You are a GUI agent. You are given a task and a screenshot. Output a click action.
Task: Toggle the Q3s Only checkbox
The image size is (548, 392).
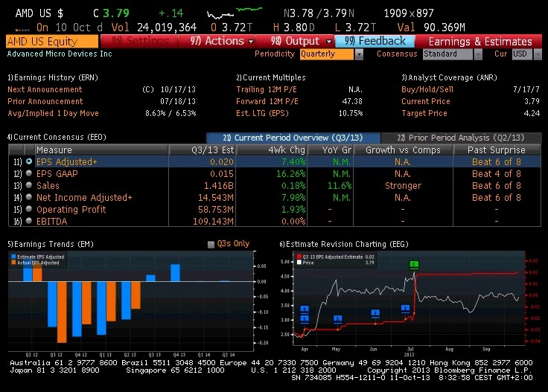point(211,244)
